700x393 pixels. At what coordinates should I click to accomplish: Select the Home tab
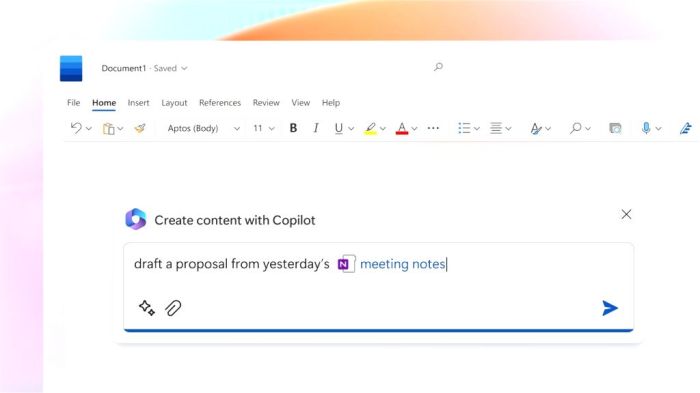pyautogui.click(x=104, y=103)
